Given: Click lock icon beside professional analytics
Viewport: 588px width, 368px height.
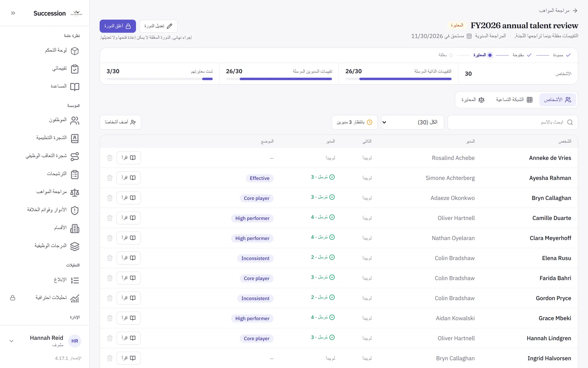Looking at the screenshot, I should click(13, 298).
